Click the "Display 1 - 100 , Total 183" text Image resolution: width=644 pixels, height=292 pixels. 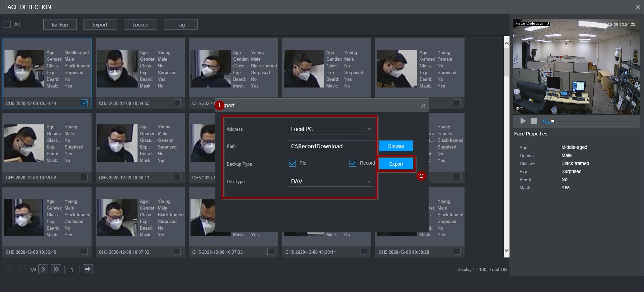pos(482,269)
